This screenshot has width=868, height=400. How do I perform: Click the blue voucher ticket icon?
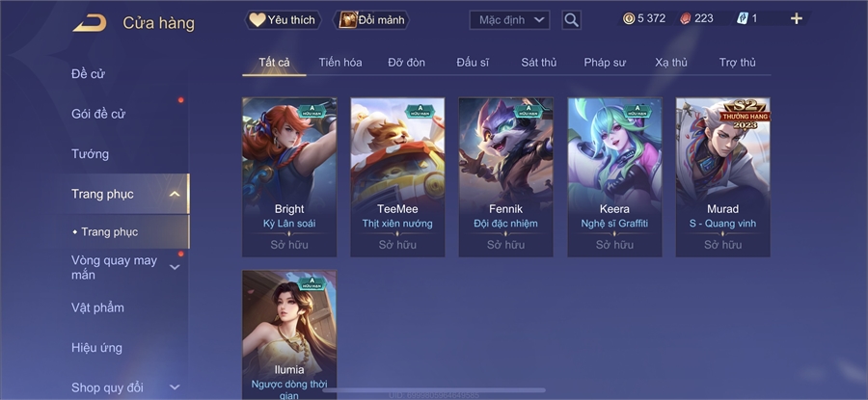pyautogui.click(x=743, y=19)
